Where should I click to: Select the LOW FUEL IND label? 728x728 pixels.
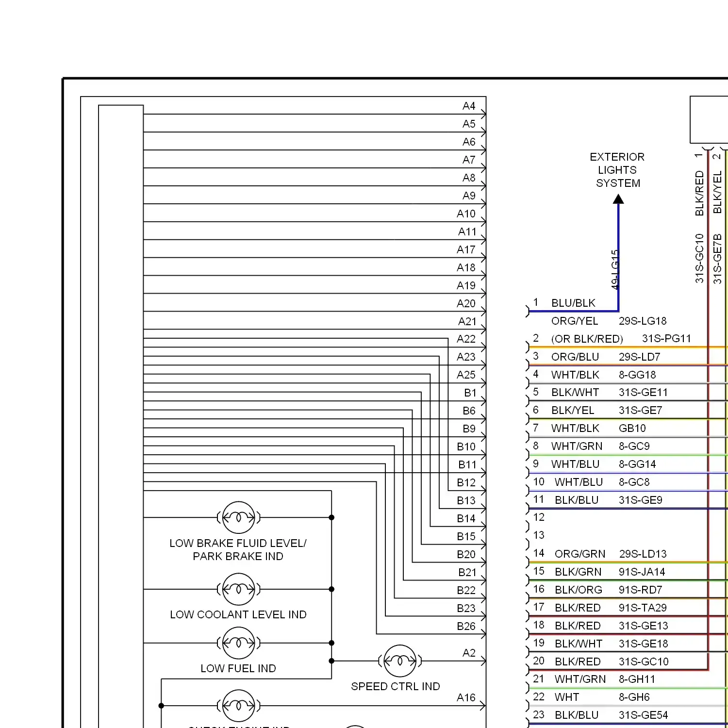tap(238, 668)
